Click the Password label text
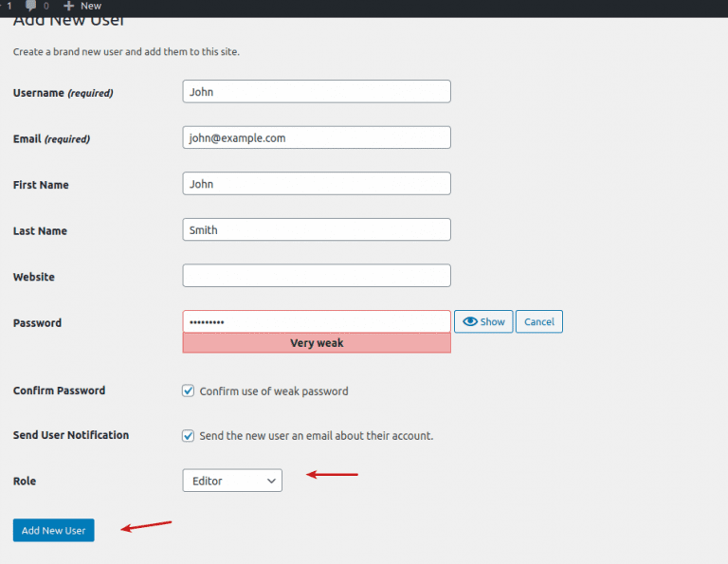This screenshot has height=564, width=728. (x=37, y=322)
